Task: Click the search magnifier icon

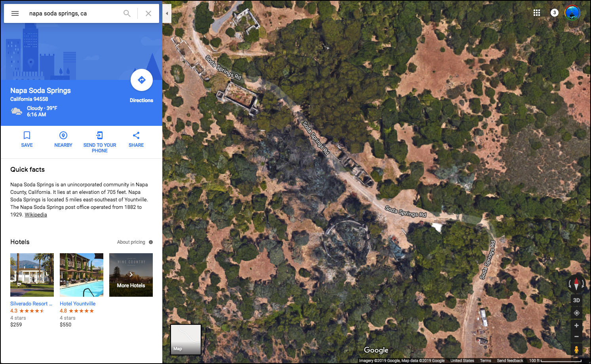Action: pyautogui.click(x=127, y=13)
